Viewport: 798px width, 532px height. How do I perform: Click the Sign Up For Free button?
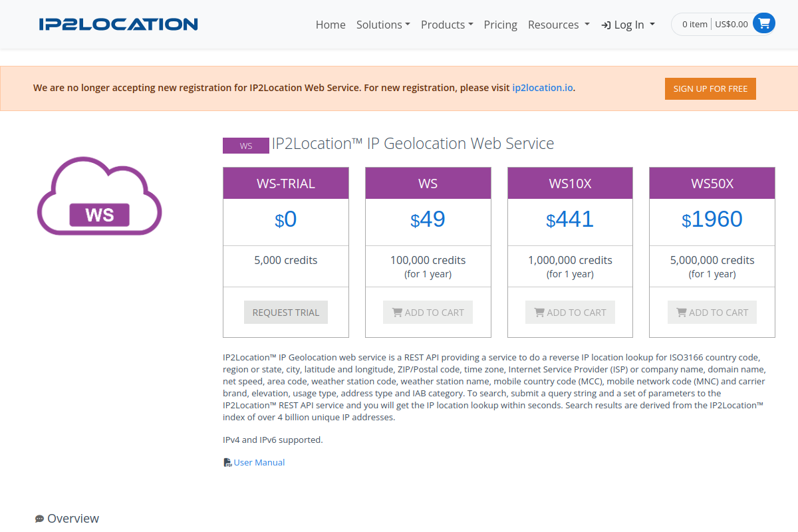pos(710,88)
